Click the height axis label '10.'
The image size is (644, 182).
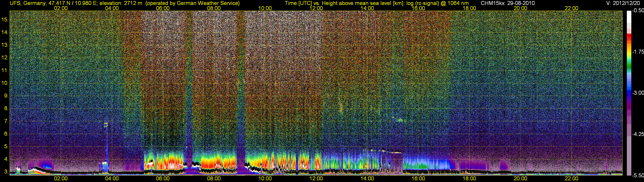coord(5,83)
